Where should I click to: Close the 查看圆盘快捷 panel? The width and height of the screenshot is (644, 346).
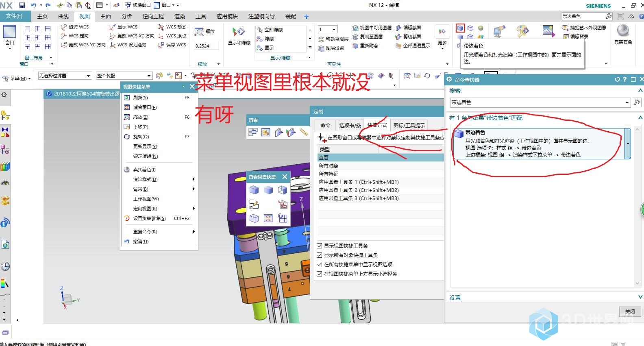click(285, 176)
